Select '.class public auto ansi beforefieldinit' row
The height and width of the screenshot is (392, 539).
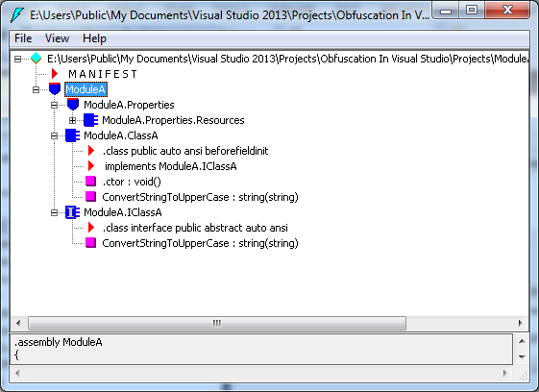pyautogui.click(x=185, y=151)
